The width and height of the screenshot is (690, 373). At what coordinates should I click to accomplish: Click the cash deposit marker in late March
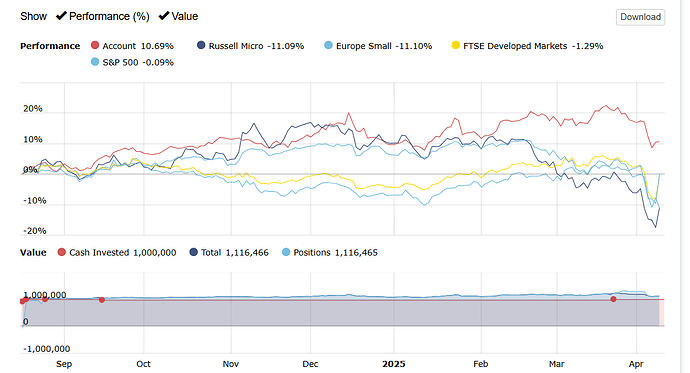tap(613, 299)
